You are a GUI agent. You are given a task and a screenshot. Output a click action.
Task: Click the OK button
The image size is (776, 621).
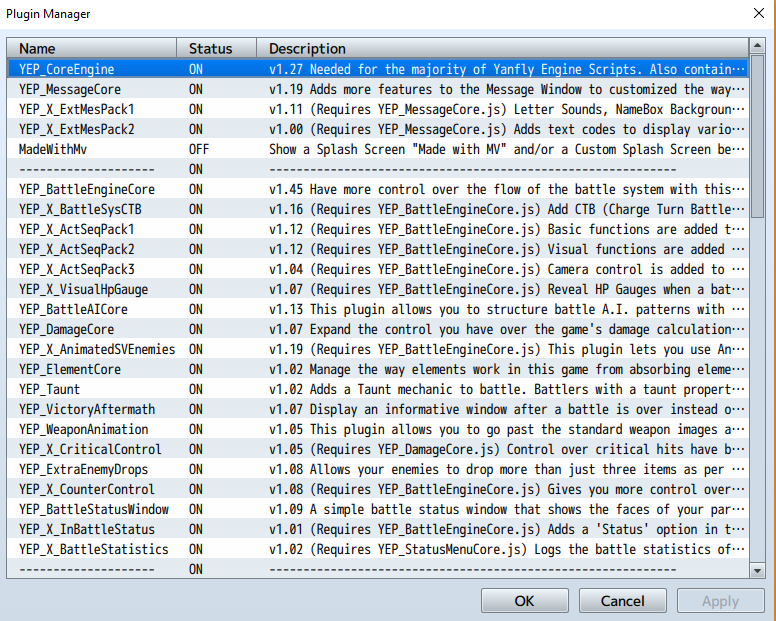tap(525, 601)
